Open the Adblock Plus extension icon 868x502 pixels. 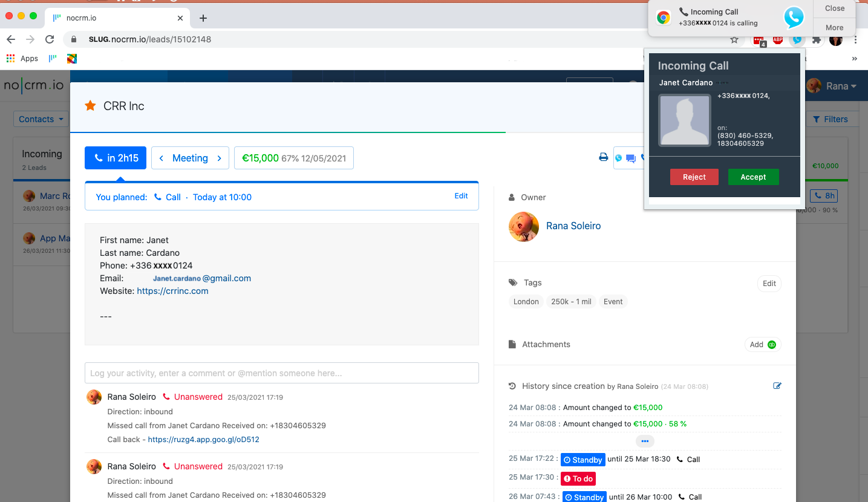778,39
